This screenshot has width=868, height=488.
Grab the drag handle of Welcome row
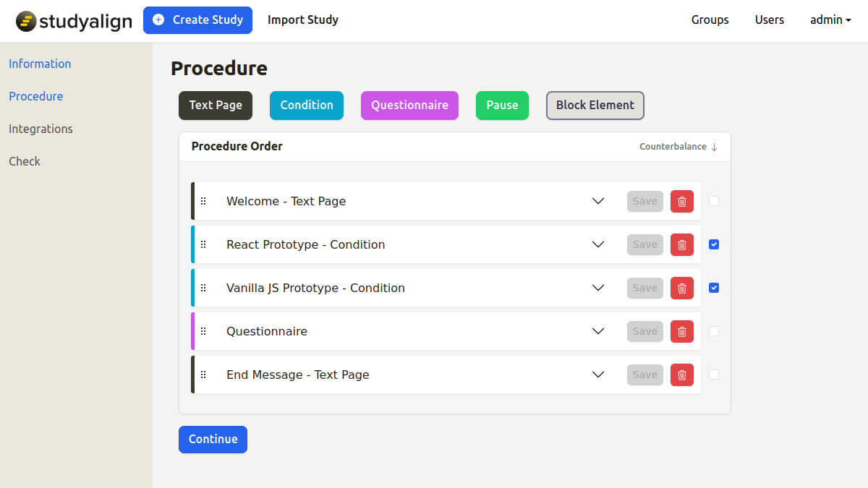click(x=203, y=201)
